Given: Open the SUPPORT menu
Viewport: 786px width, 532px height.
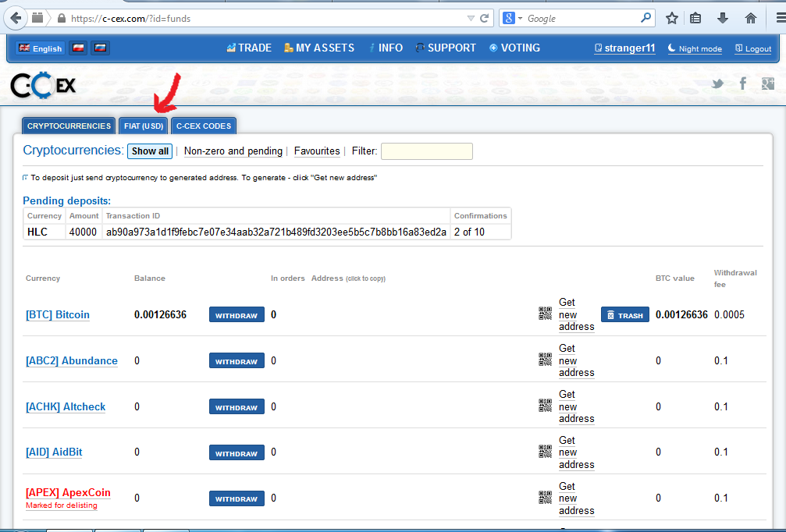Looking at the screenshot, I should (446, 48).
